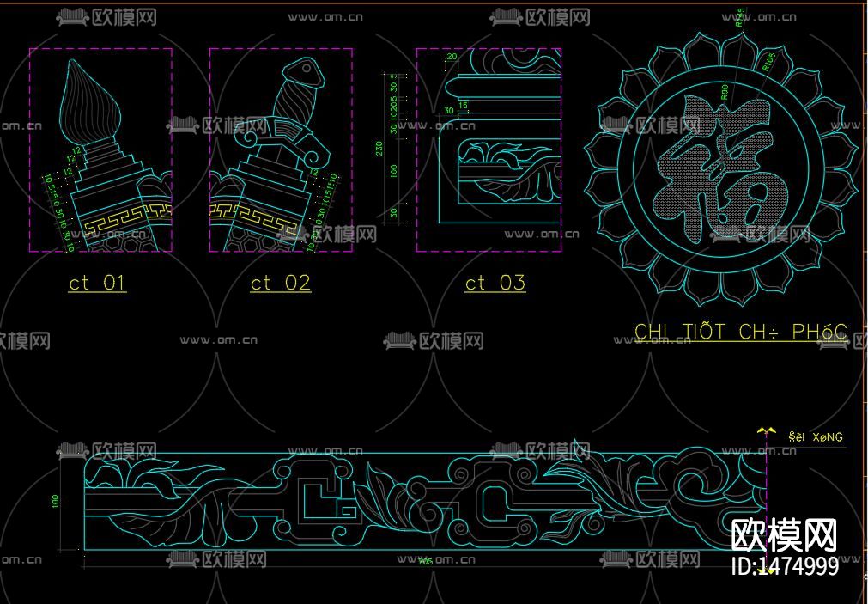
Task: Select the 705 length dimension below the frieze
Action: coord(425,561)
